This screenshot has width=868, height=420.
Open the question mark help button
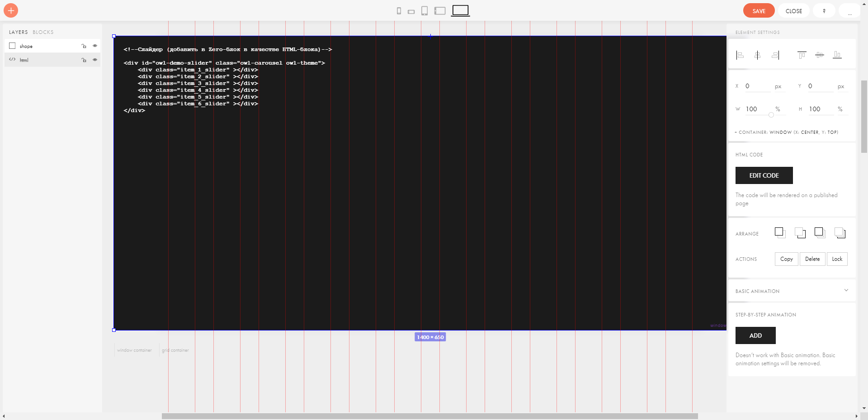(x=824, y=10)
